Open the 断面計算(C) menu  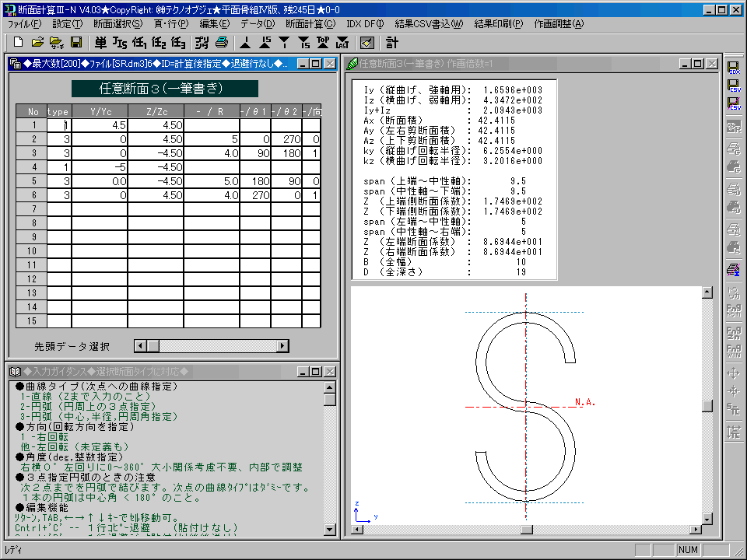(x=310, y=24)
